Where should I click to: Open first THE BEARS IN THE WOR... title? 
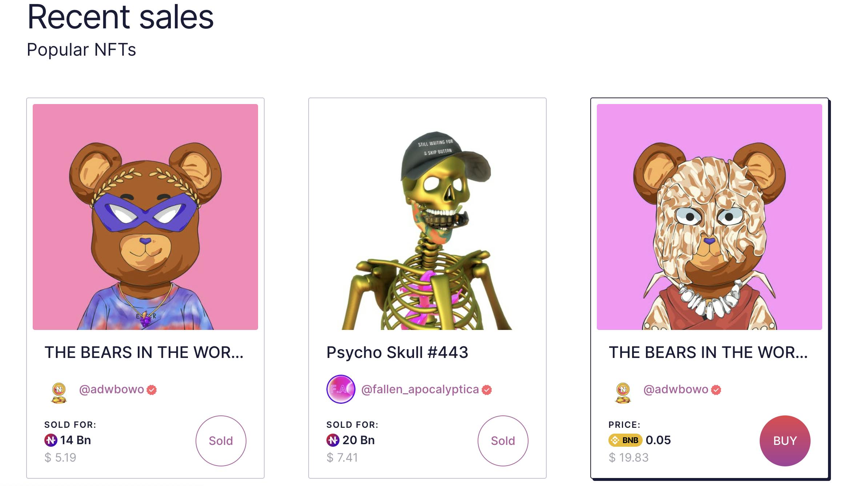pos(144,352)
